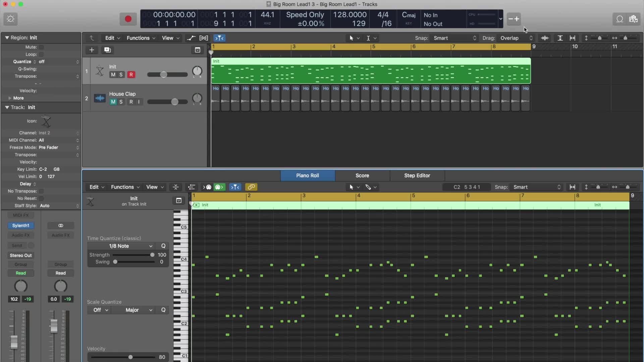Click the Sylenth1 instrument slot
This screenshot has width=644, height=362.
[21, 226]
